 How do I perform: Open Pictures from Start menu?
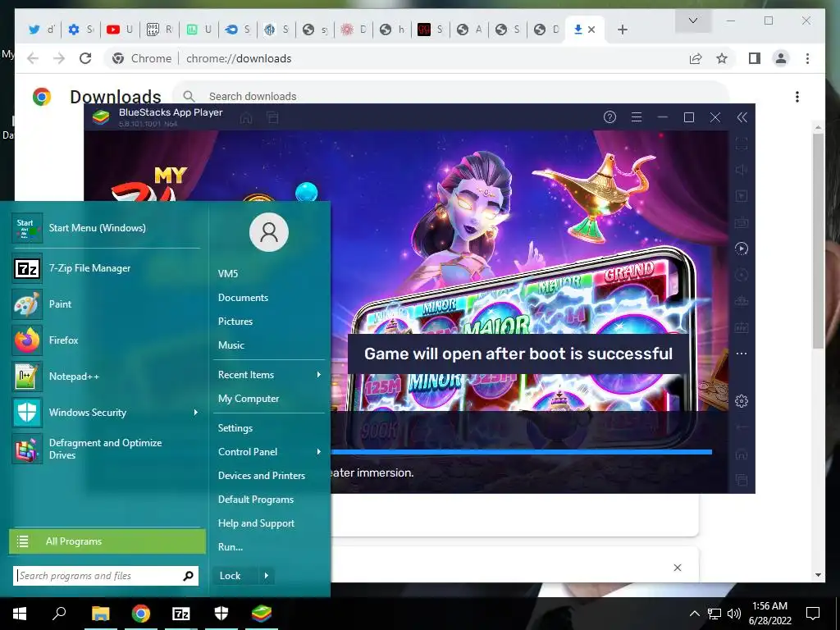pyautogui.click(x=235, y=322)
